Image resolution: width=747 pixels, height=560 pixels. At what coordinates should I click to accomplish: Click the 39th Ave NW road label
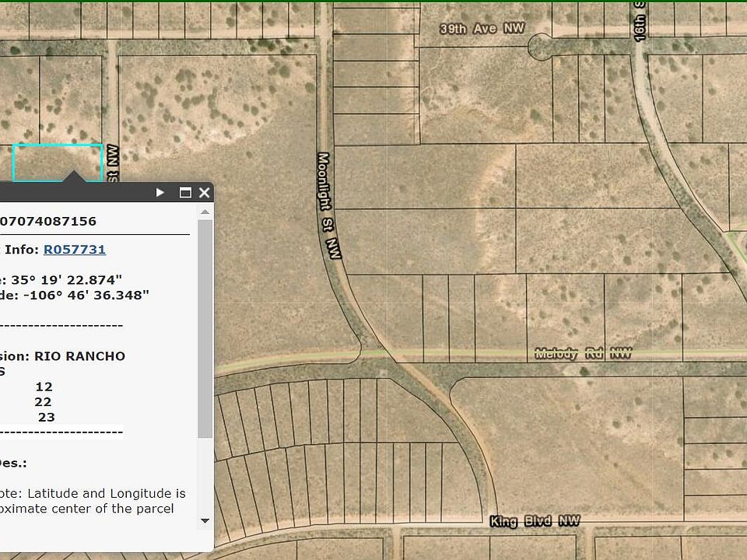click(x=472, y=29)
